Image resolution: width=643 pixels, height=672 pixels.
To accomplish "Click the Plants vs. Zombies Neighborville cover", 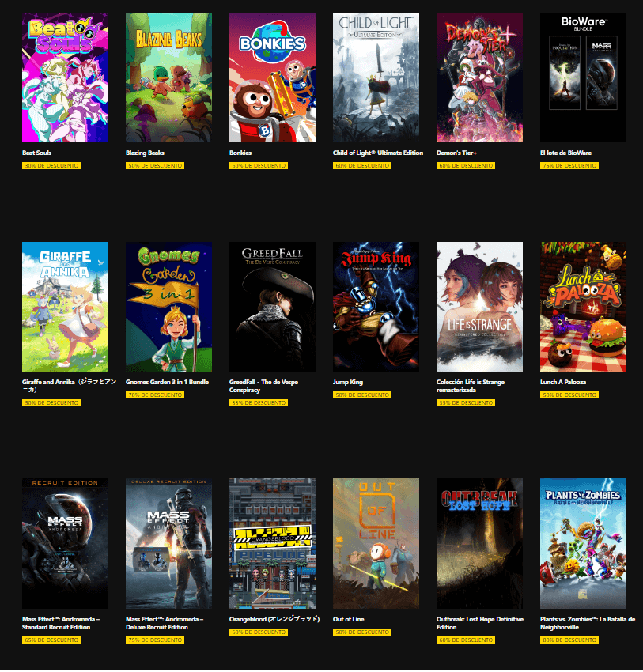I will (x=583, y=543).
